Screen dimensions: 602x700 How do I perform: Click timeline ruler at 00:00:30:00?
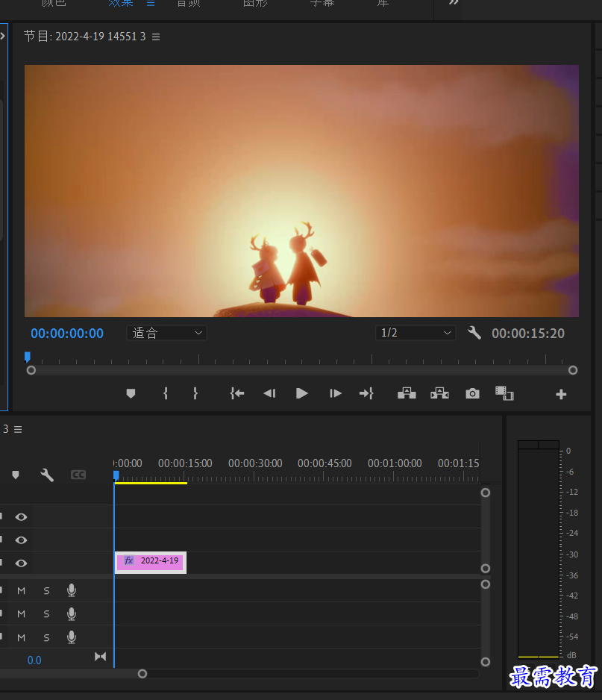(x=255, y=464)
